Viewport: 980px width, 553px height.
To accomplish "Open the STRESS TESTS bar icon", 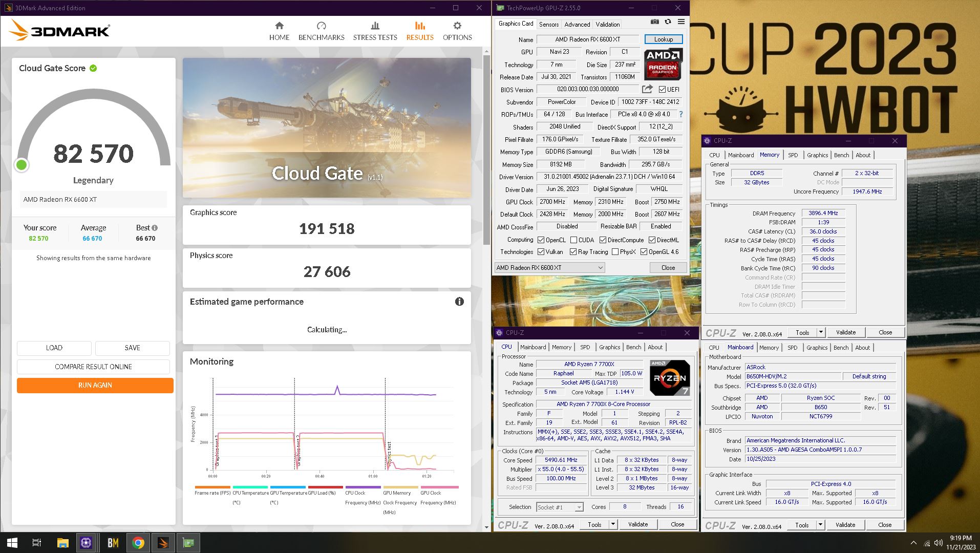I will [x=375, y=26].
